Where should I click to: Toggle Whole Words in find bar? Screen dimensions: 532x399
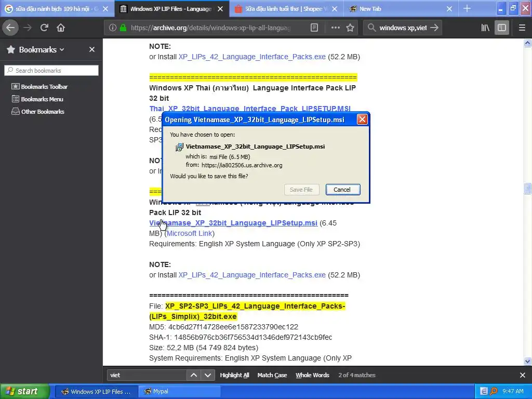[312, 375]
